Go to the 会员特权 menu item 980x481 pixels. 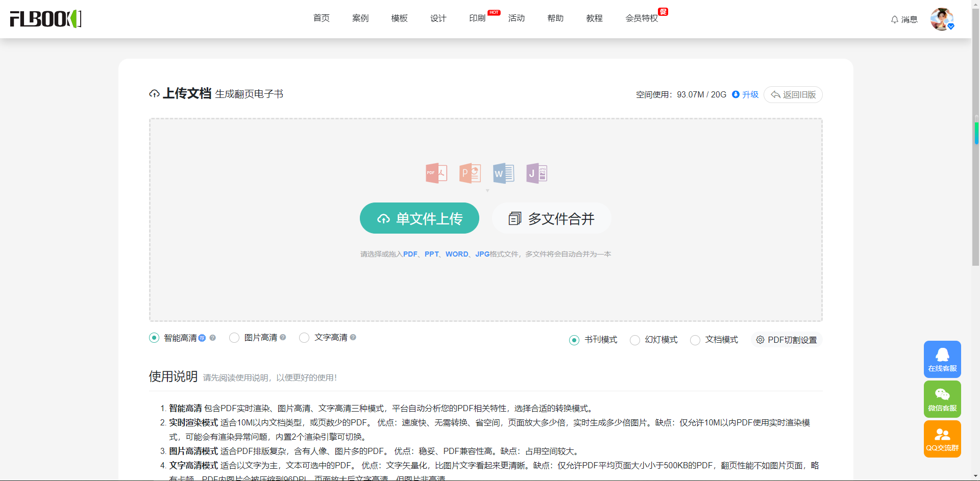(x=642, y=18)
